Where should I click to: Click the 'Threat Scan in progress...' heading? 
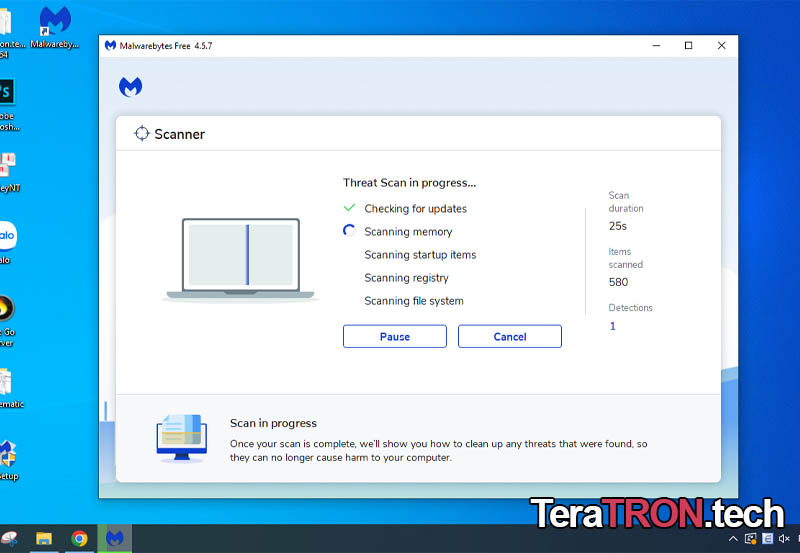(x=409, y=183)
